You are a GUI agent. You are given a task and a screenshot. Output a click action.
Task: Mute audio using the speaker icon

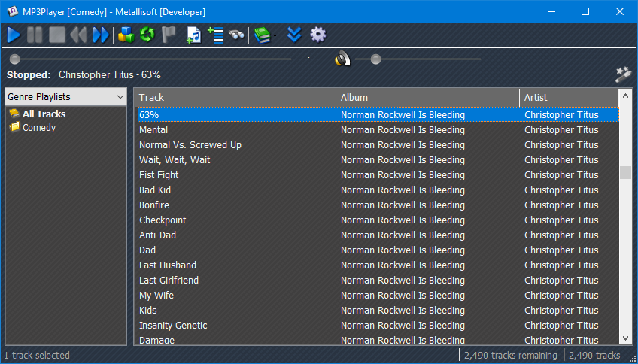(342, 59)
